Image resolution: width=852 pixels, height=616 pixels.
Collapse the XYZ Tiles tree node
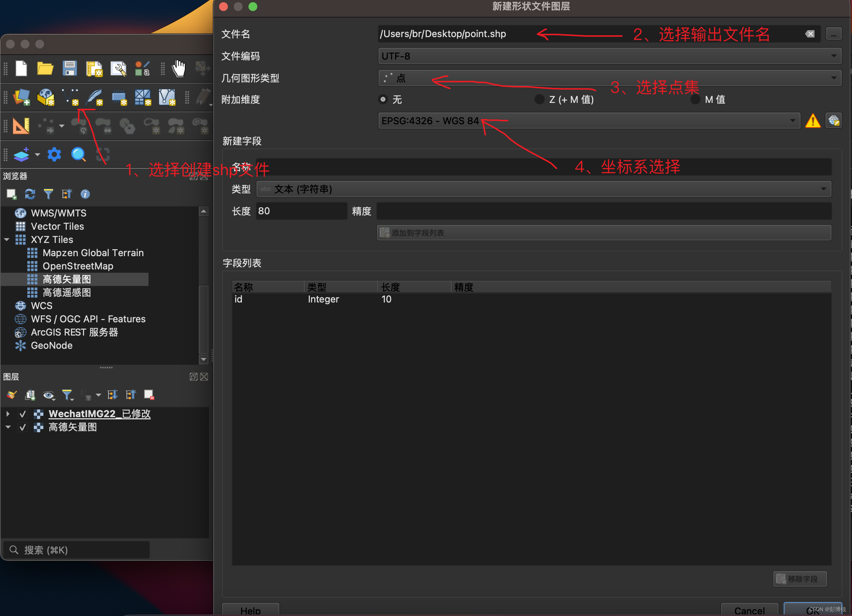[7, 240]
